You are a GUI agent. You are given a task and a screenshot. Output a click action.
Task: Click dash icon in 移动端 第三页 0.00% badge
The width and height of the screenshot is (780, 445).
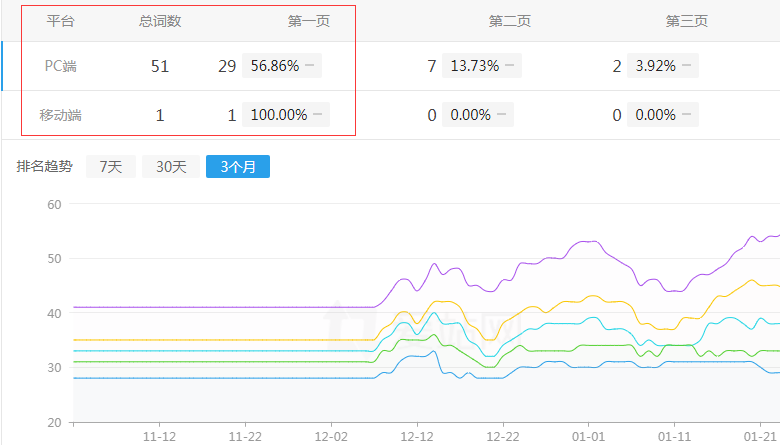[x=686, y=115]
